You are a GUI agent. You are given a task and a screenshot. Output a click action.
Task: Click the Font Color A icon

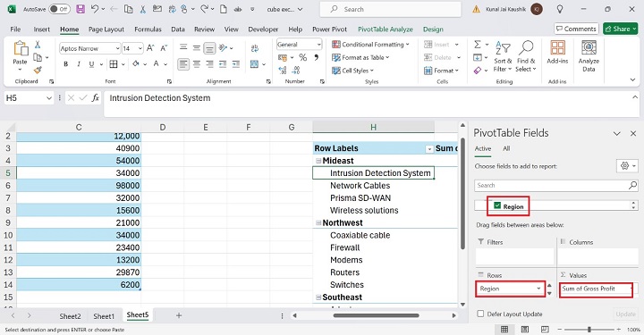[x=156, y=63]
